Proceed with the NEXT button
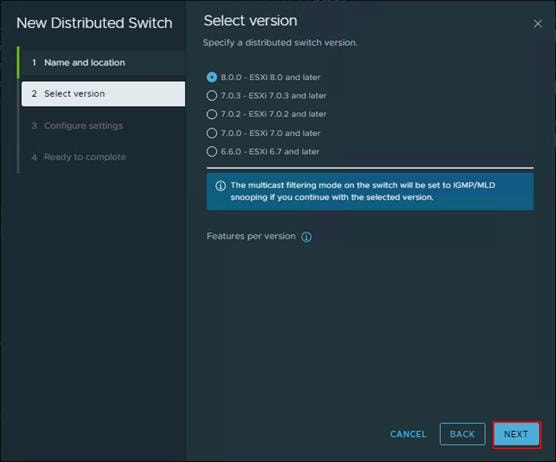The width and height of the screenshot is (556, 462). coord(516,434)
